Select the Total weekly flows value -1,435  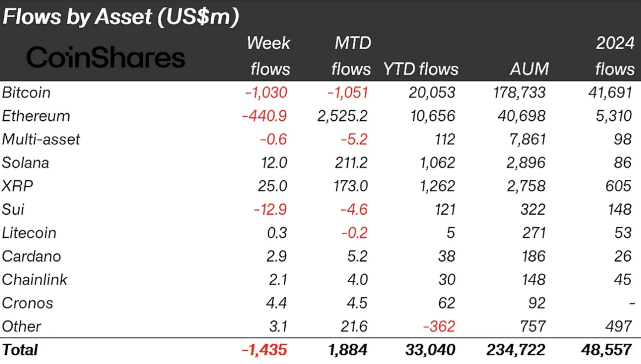(264, 350)
